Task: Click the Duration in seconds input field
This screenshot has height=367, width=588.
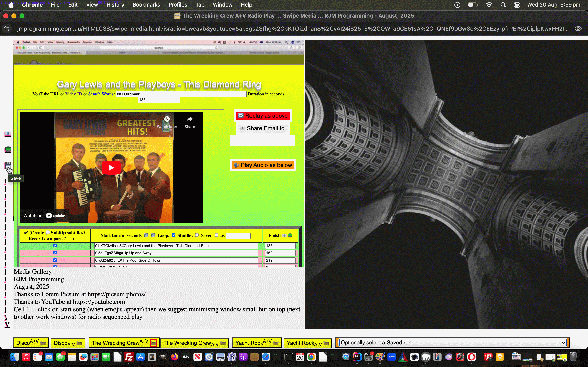Action: [x=159, y=100]
